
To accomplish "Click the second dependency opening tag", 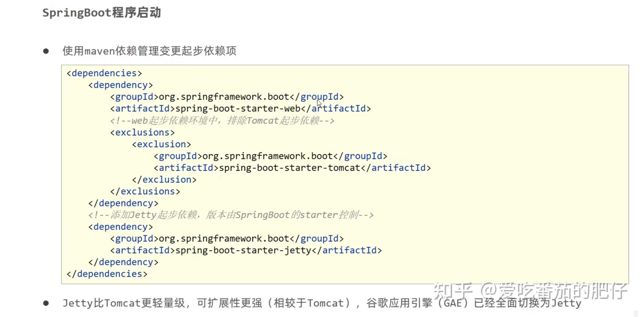I will tap(121, 227).
